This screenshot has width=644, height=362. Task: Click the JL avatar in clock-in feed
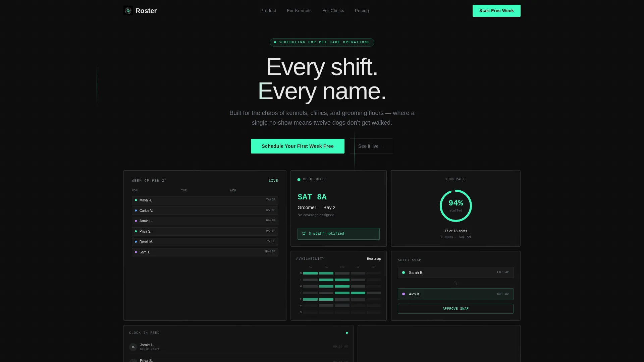click(133, 347)
